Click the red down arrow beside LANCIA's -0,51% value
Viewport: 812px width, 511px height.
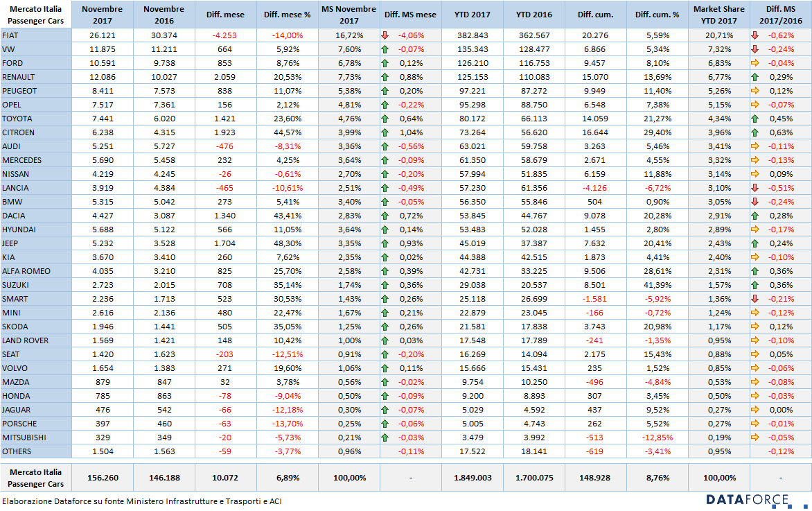[x=755, y=188]
